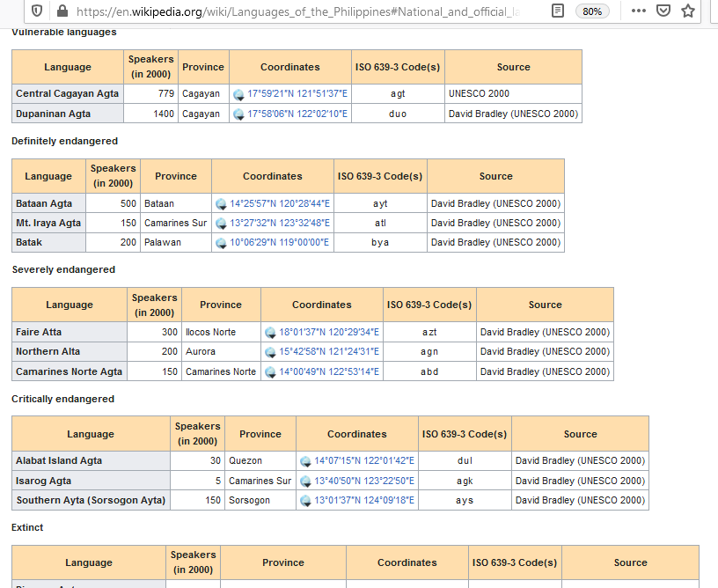
Task: Click globe icon in Alabat Island Agta row
Action: [305, 461]
